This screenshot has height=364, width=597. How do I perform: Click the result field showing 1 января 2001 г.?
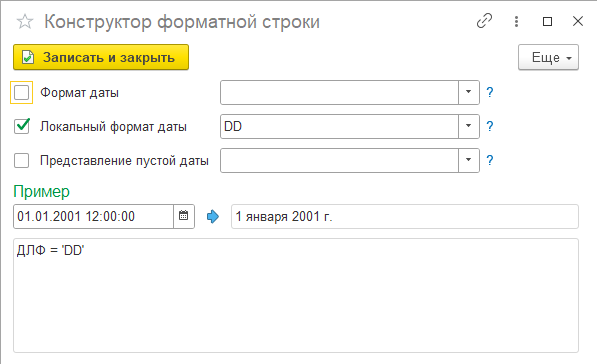(x=405, y=217)
